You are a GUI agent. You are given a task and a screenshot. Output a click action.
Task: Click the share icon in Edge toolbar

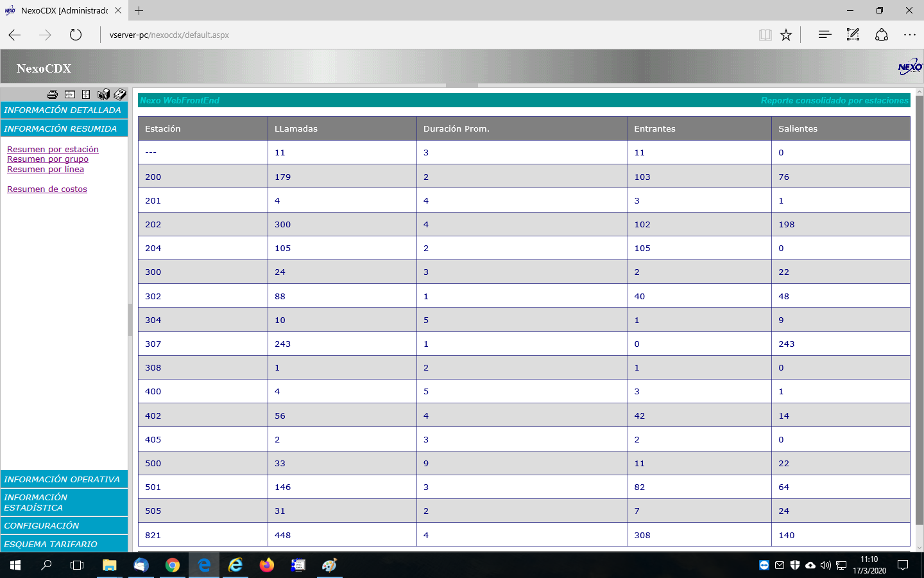point(882,35)
